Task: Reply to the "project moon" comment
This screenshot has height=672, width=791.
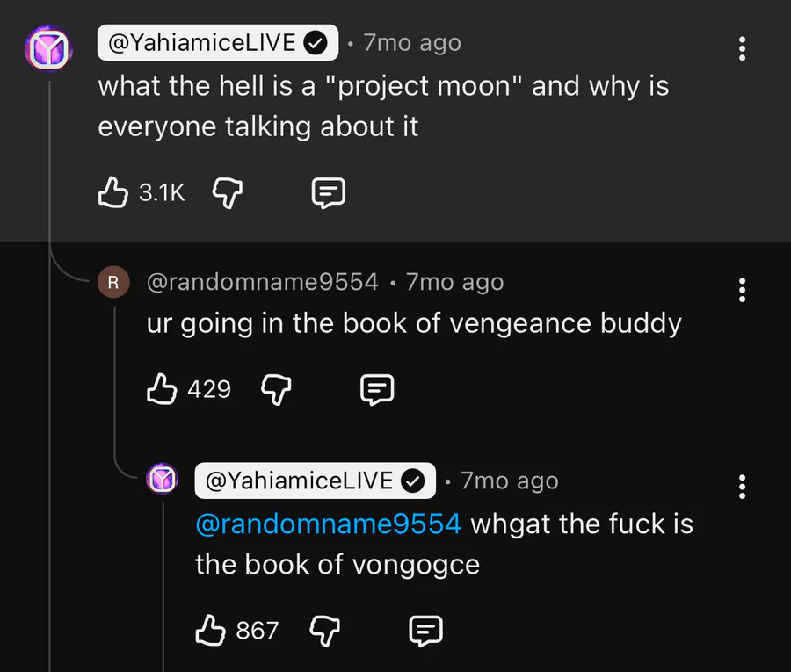Action: pyautogui.click(x=329, y=192)
